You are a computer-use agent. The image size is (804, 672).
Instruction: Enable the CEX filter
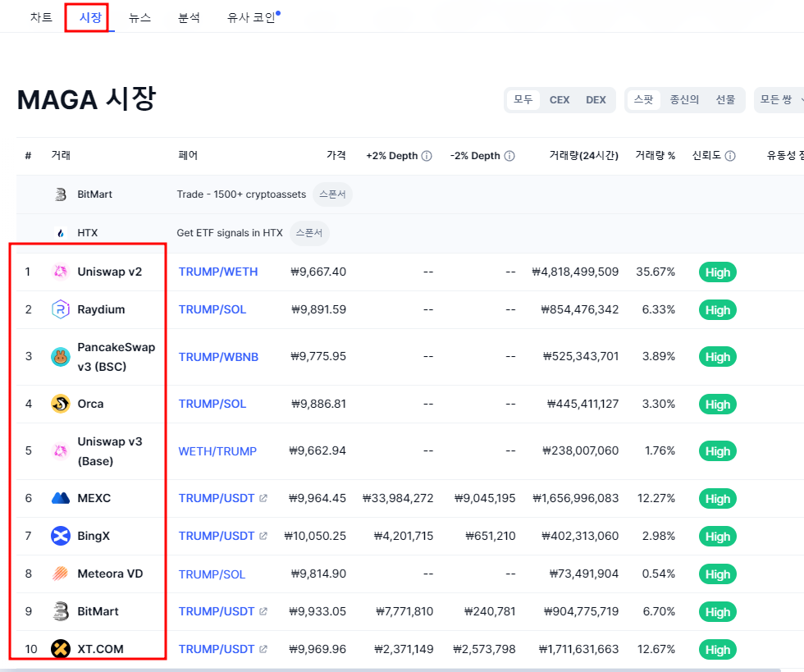coord(559,99)
